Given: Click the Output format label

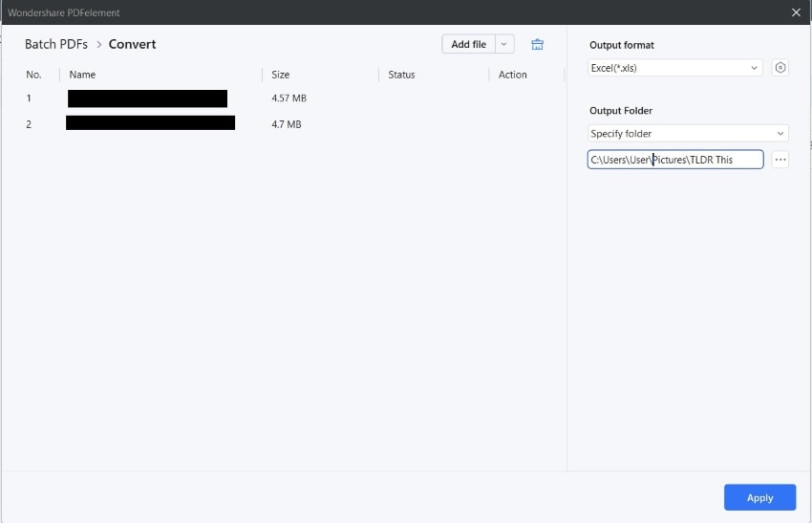Looking at the screenshot, I should 622,45.
